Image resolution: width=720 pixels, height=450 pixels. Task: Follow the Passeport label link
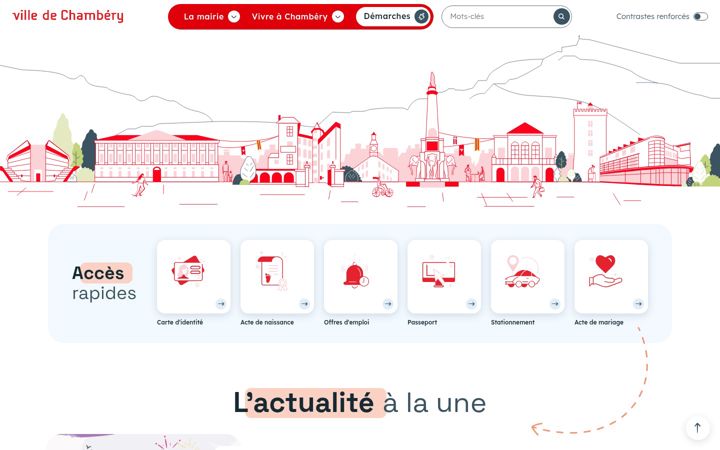[x=422, y=322]
